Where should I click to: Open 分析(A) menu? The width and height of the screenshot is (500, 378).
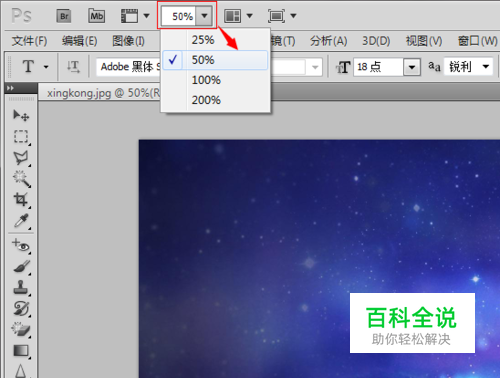click(329, 41)
